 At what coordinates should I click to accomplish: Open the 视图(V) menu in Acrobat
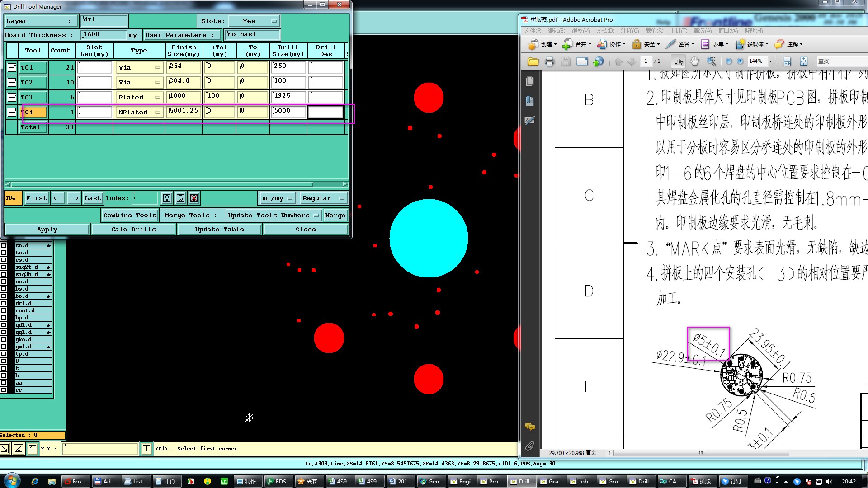580,31
